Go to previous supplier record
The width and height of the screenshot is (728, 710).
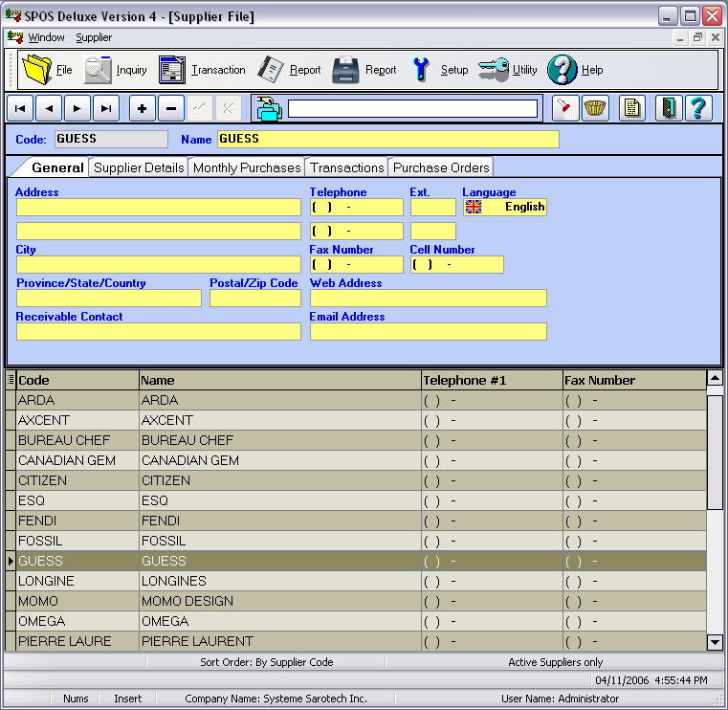(49, 109)
